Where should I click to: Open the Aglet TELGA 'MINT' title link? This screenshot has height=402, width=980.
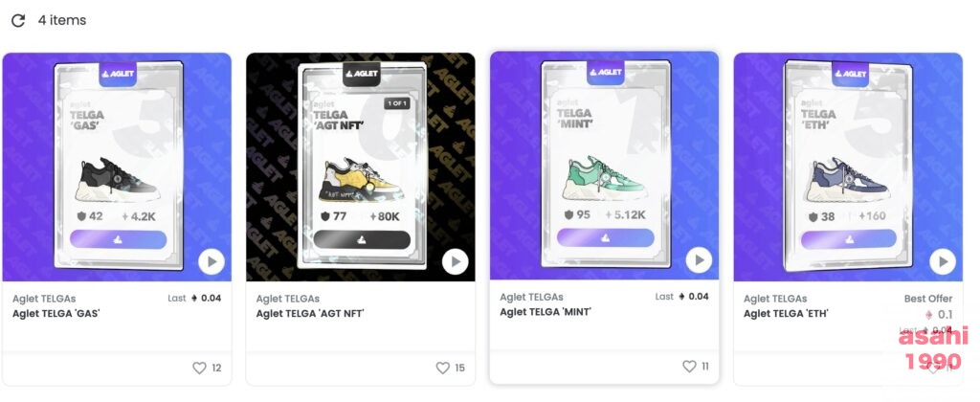pos(546,311)
